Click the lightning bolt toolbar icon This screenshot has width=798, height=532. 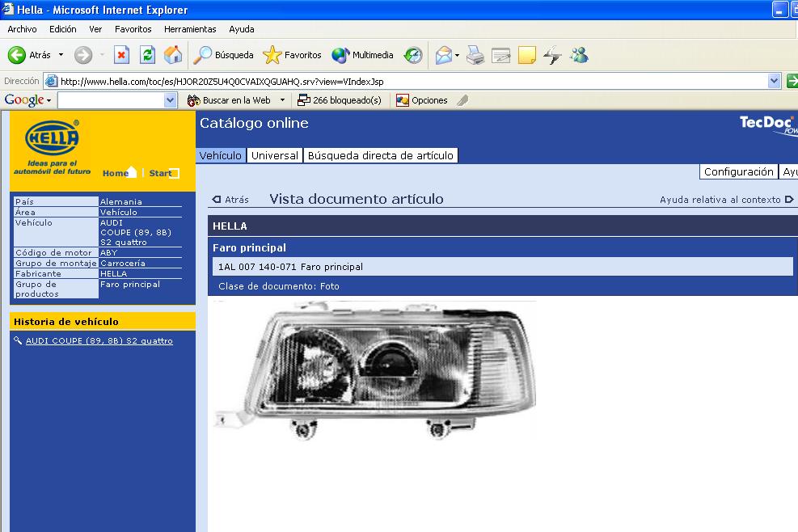click(x=552, y=55)
